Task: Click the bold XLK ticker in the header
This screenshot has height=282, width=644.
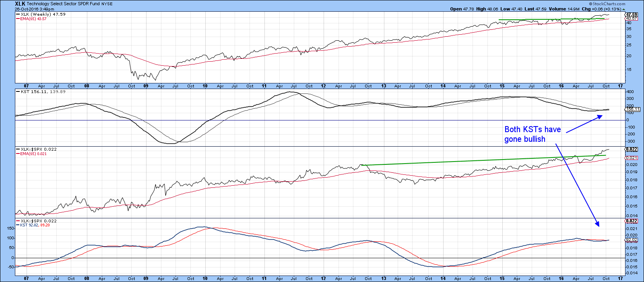Action: pyautogui.click(x=20, y=4)
